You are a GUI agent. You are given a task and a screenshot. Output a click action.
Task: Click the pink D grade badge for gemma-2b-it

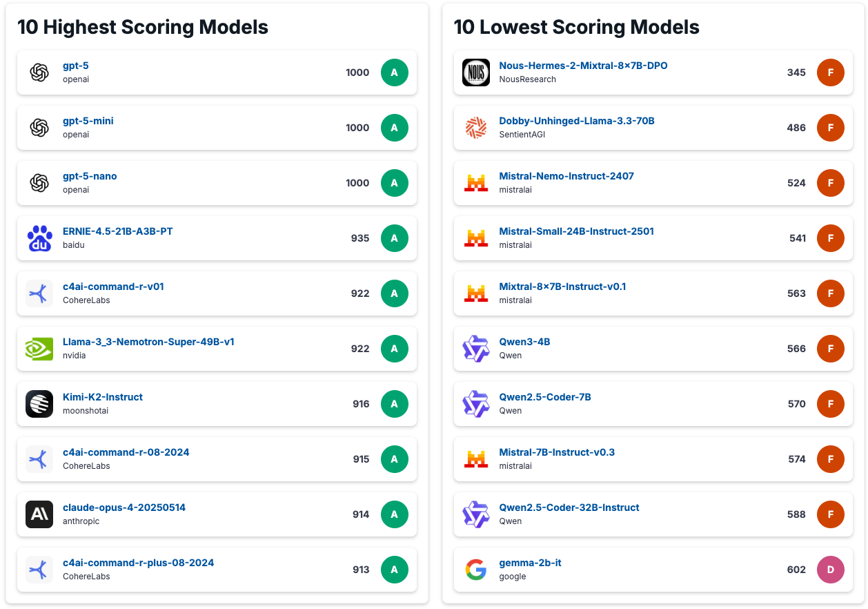pyautogui.click(x=831, y=570)
